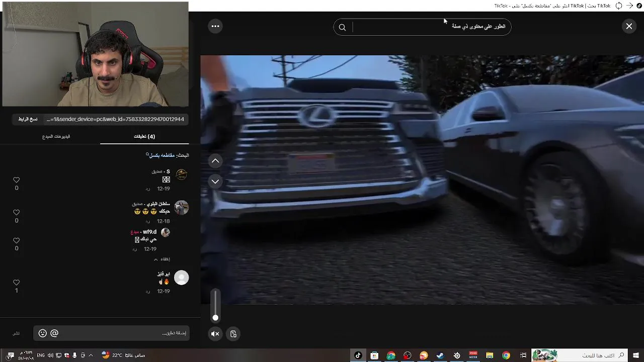Image resolution: width=644 pixels, height=362 pixels.
Task: Open the three-dots more options menu
Action: [215, 26]
